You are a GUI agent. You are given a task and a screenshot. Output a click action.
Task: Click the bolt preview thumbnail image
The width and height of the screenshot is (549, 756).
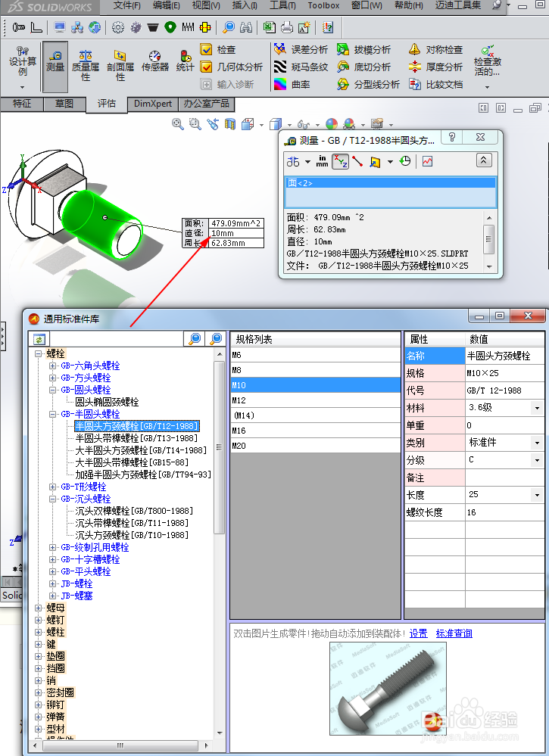[388, 689]
